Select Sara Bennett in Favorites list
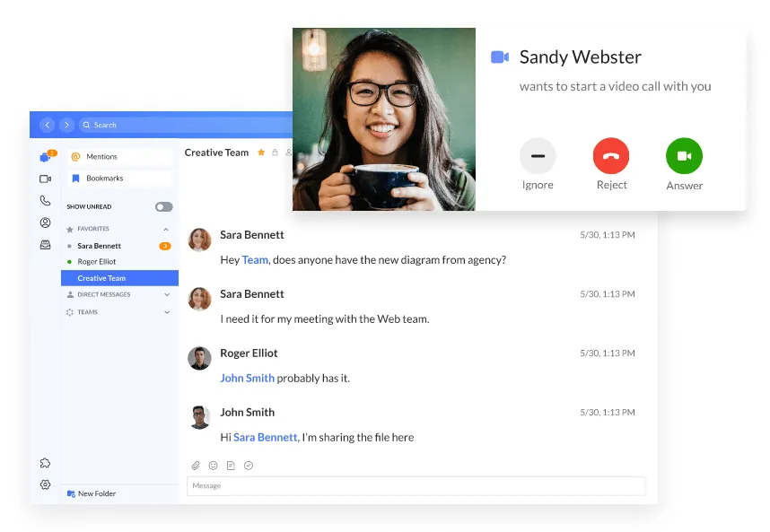770x532 pixels. (99, 246)
